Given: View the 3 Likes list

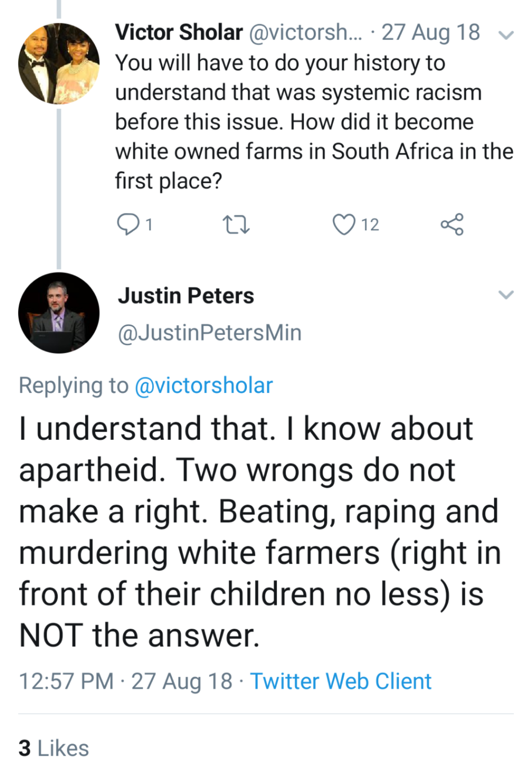Looking at the screenshot, I should (x=54, y=748).
